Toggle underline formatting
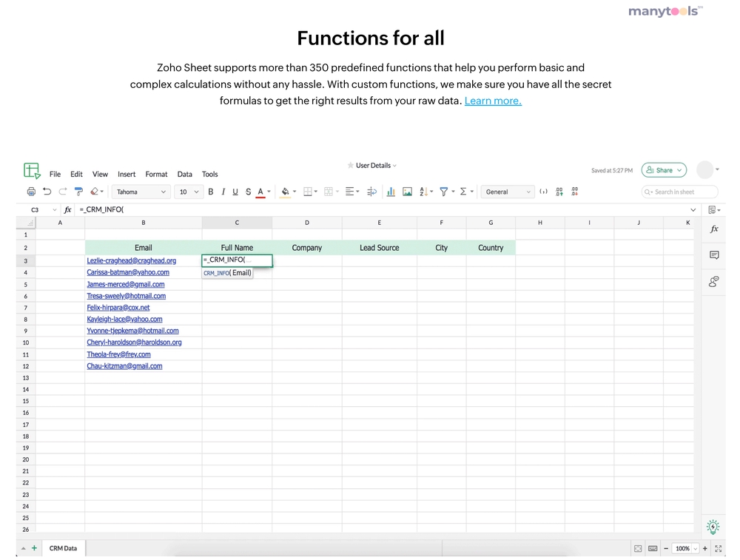Viewport: 740px width, 560px height. point(235,192)
